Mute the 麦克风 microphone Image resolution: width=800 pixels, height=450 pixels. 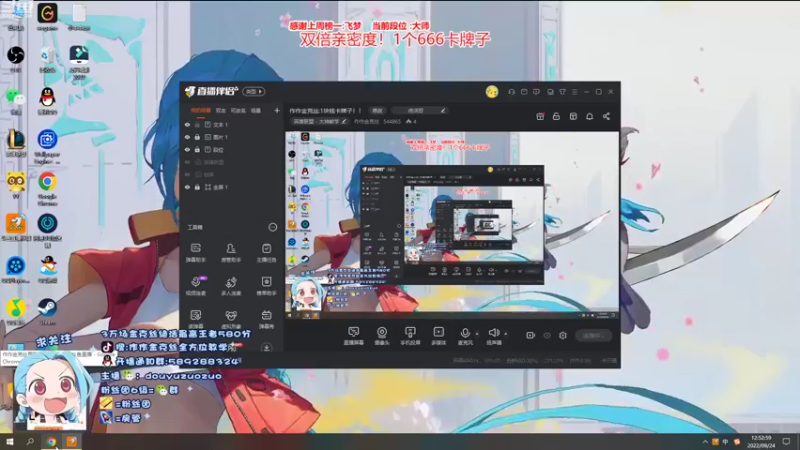[465, 336]
